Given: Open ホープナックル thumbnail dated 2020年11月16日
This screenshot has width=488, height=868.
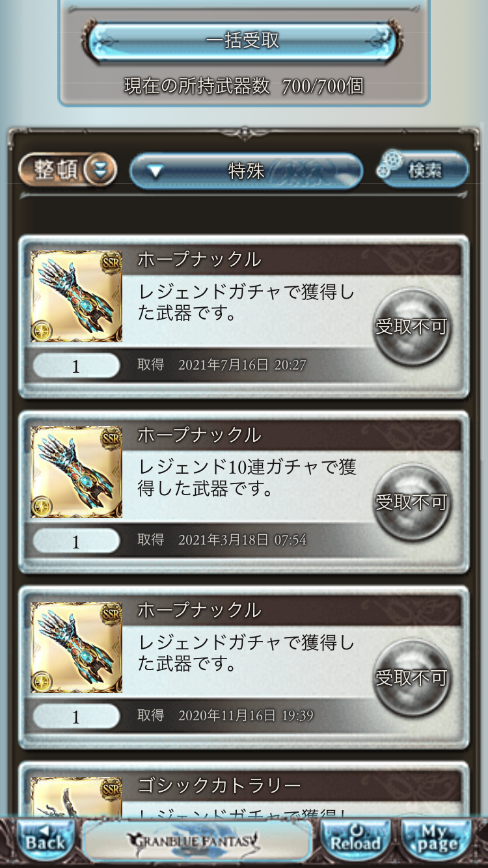Looking at the screenshot, I should [x=76, y=647].
